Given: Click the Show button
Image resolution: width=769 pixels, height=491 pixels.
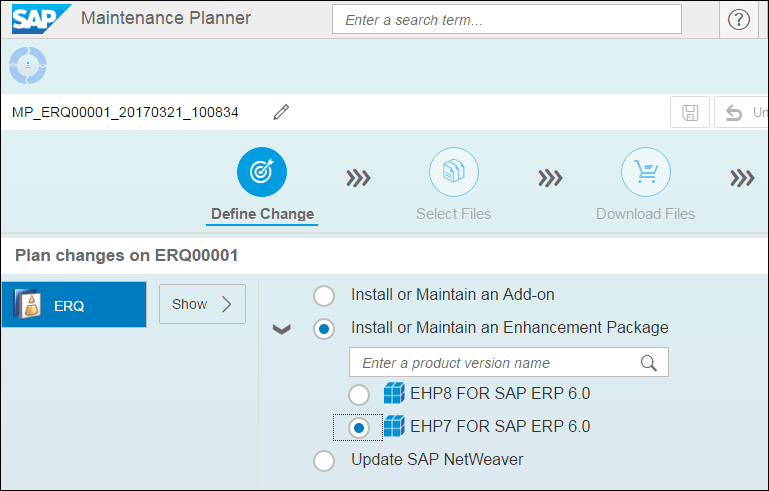Looking at the screenshot, I should (202, 304).
